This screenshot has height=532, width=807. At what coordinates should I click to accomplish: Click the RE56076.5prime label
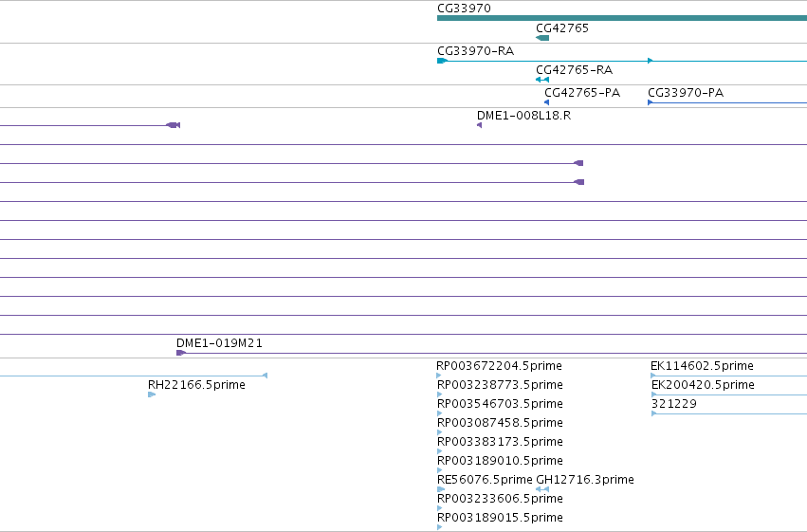[485, 480]
